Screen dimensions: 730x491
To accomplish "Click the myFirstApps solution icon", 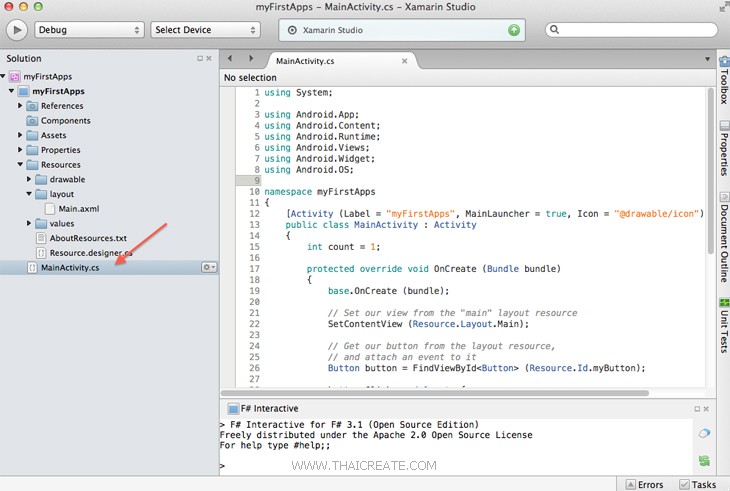I will click(15, 76).
